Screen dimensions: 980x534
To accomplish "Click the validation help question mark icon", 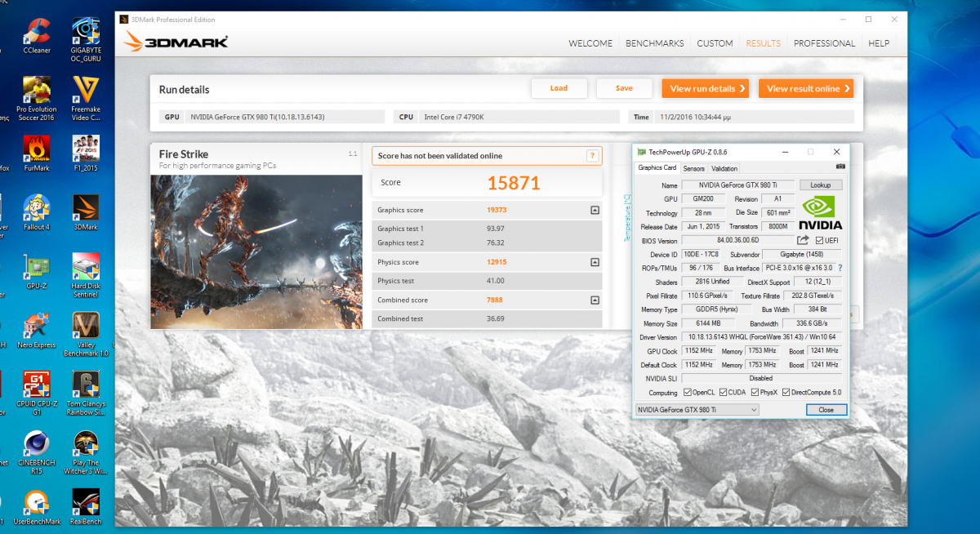I will pos(592,156).
